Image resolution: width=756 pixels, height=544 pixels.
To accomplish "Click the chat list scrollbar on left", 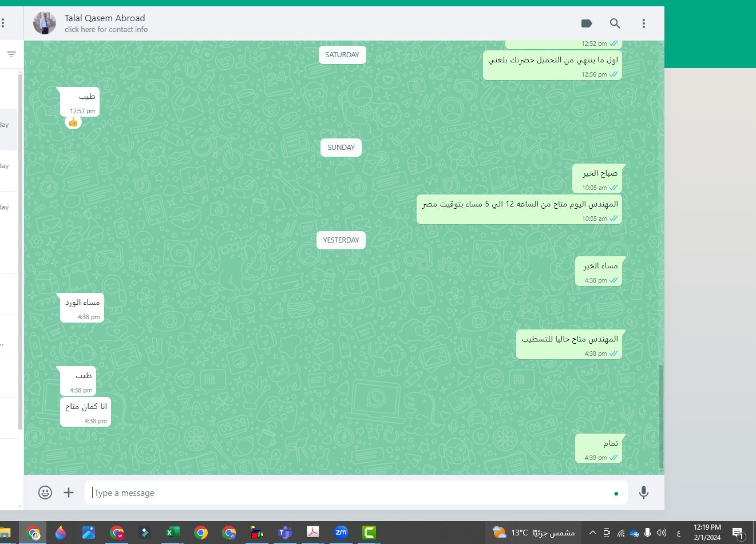I will (21, 252).
